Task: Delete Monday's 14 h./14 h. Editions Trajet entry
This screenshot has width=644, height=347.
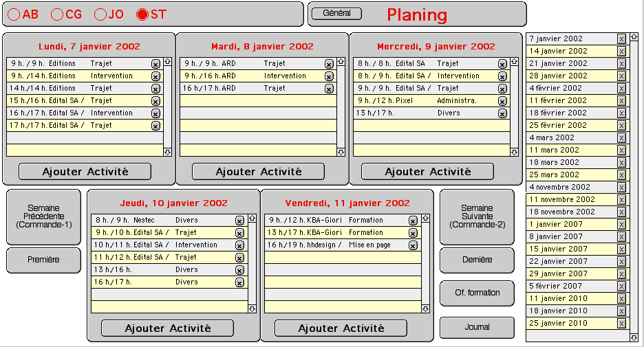Action: point(155,89)
